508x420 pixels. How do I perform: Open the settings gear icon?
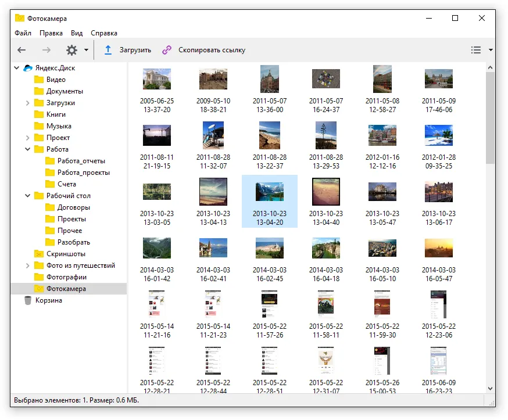tap(71, 50)
